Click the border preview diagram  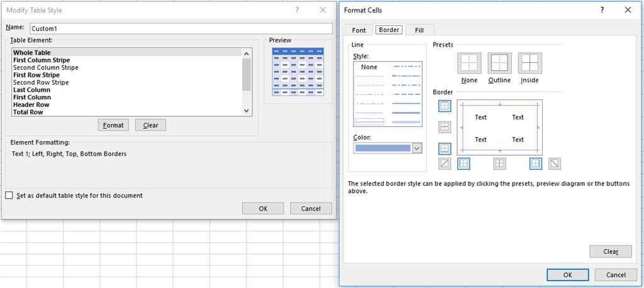(x=499, y=128)
